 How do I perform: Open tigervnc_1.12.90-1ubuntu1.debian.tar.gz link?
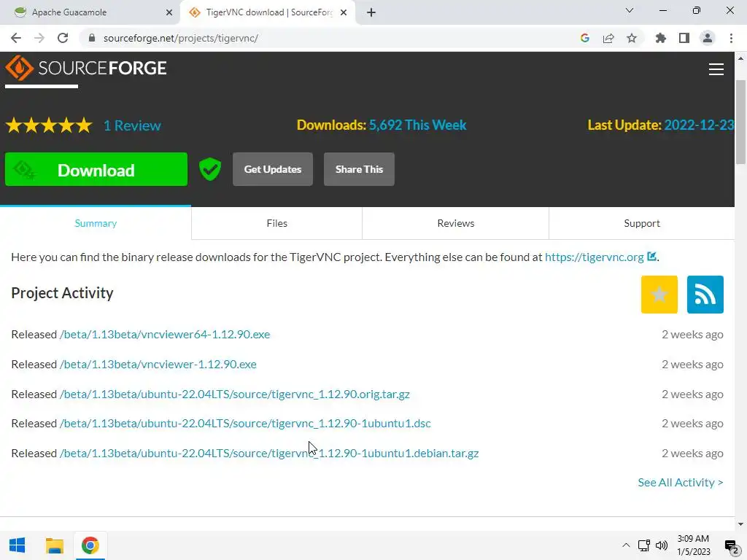click(269, 453)
